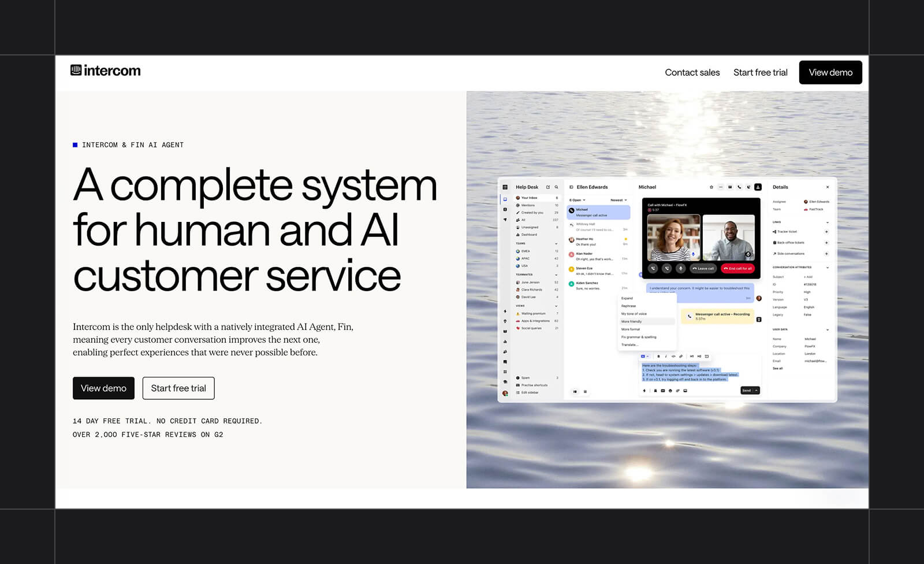Image resolution: width=924 pixels, height=564 pixels.
Task: Click the phone call icon in conversation header
Action: [x=739, y=187]
